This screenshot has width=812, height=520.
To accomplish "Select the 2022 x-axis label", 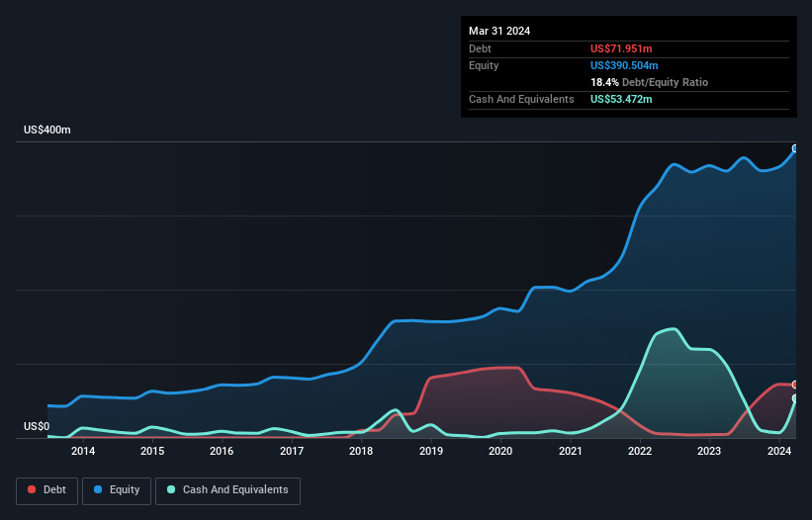I will (x=640, y=451).
